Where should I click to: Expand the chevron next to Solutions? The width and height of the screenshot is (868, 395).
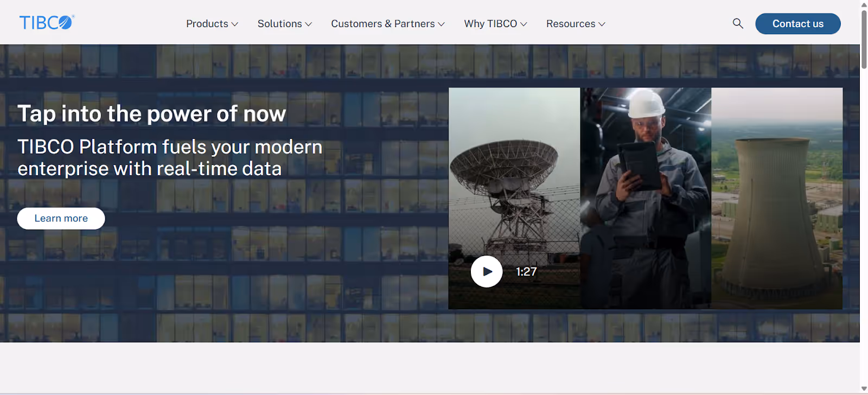tap(309, 24)
